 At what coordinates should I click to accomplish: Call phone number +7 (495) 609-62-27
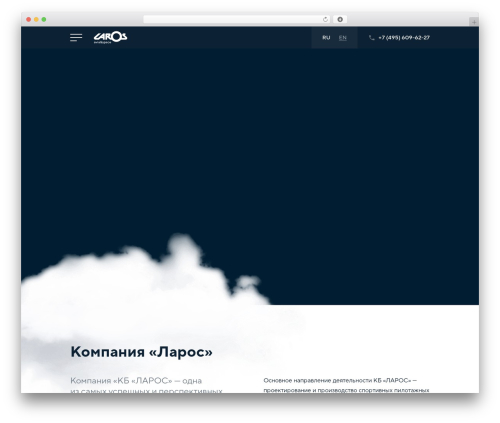point(404,38)
